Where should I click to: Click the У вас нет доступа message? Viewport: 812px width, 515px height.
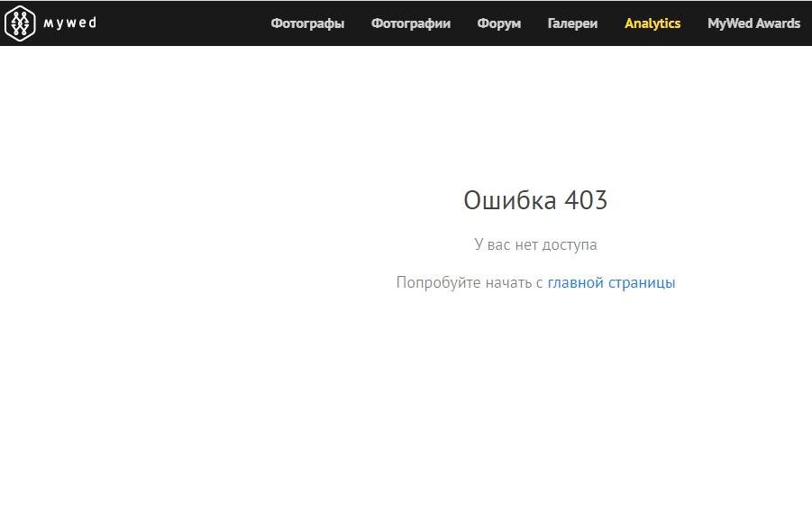click(535, 244)
